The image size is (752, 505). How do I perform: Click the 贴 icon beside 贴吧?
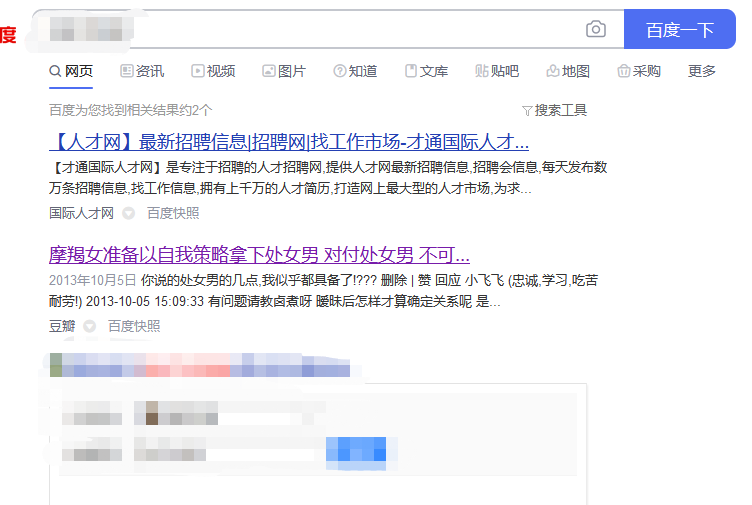click(482, 71)
